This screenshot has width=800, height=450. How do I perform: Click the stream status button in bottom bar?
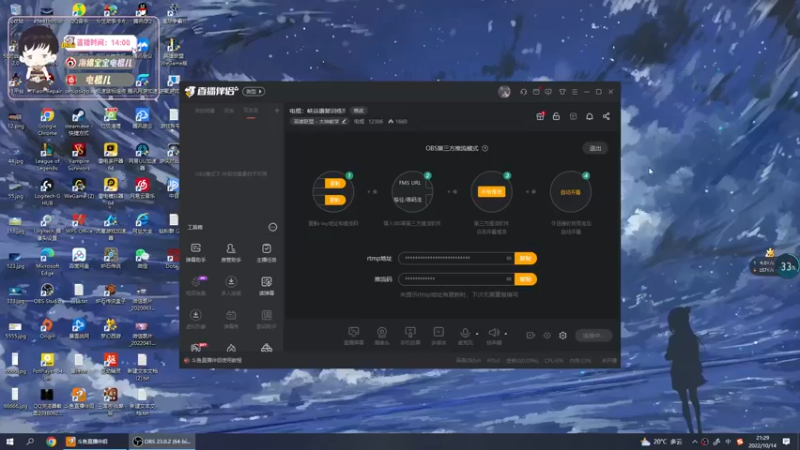pos(593,335)
